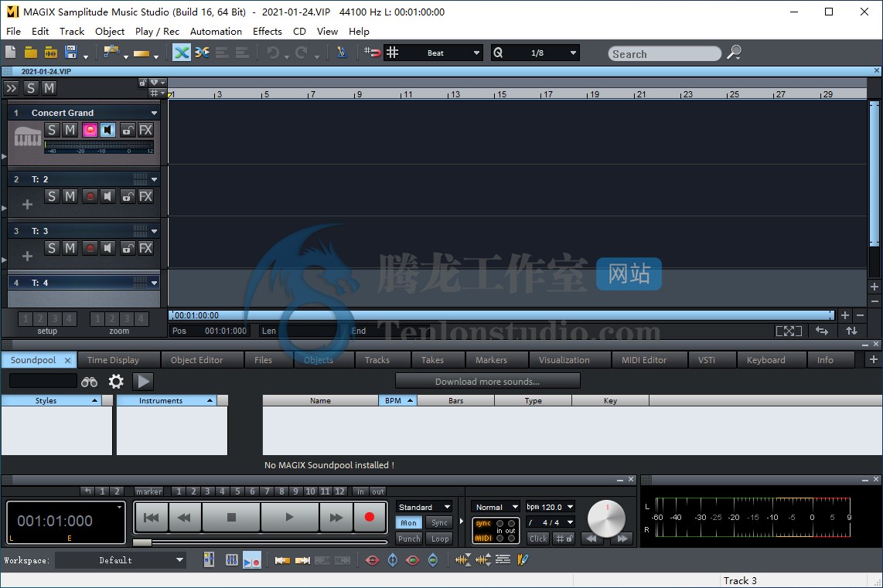The width and height of the screenshot is (883, 588).
Task: Expand Concert Grand track menu arrow
Action: [x=154, y=113]
